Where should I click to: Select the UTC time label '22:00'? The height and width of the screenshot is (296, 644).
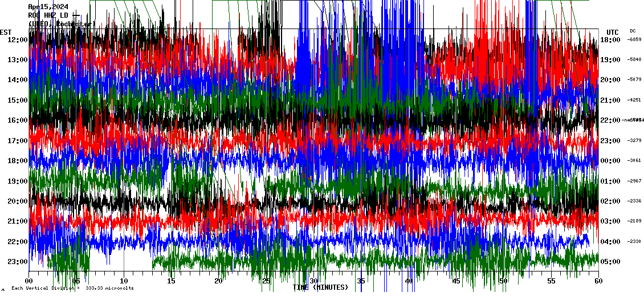(x=610, y=120)
